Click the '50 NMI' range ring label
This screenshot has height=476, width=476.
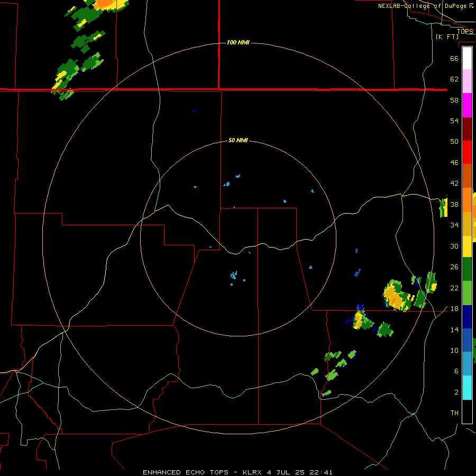pyautogui.click(x=238, y=140)
